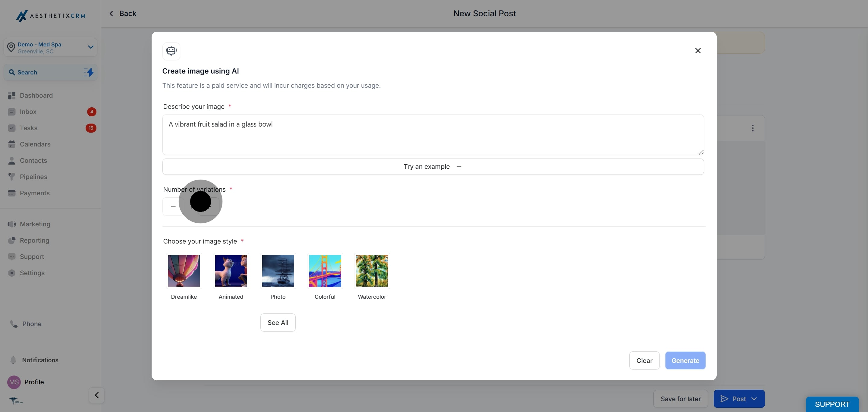The width and height of the screenshot is (868, 412).
Task: Decrease number of variations with minus
Action: coord(173,206)
